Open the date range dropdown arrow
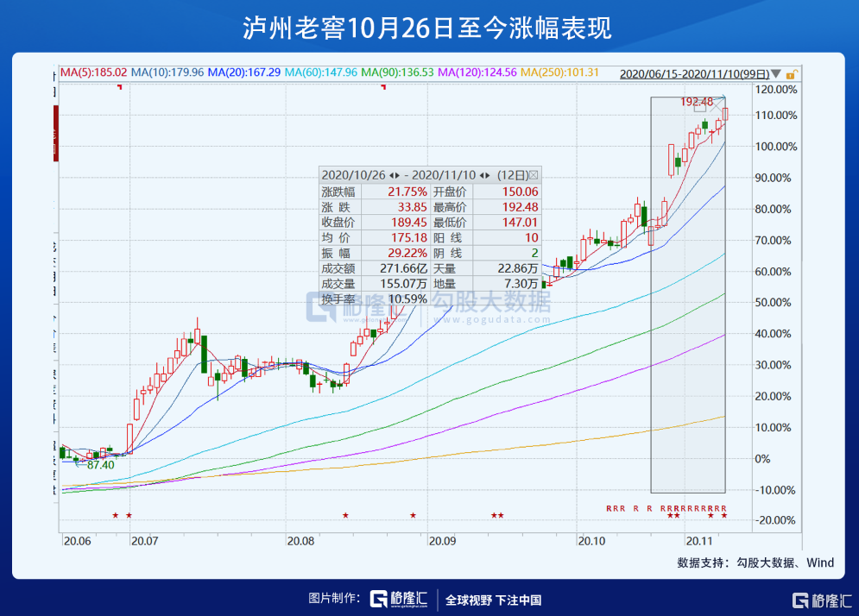This screenshot has height=616, width=859. pyautogui.click(x=777, y=74)
